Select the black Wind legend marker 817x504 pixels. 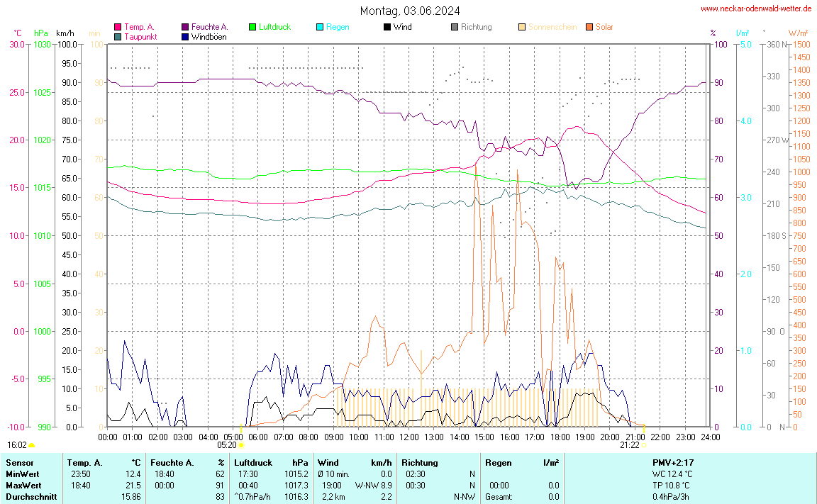point(387,27)
